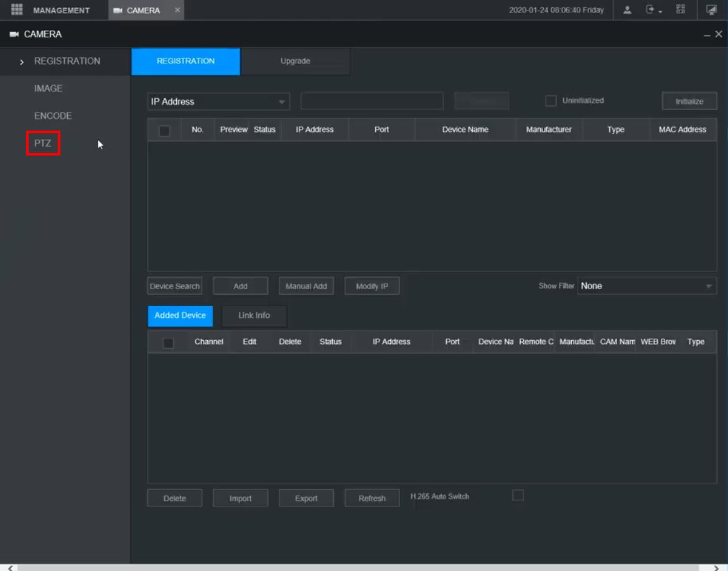Enable the H.265 Auto Switch checkbox

[x=518, y=495]
